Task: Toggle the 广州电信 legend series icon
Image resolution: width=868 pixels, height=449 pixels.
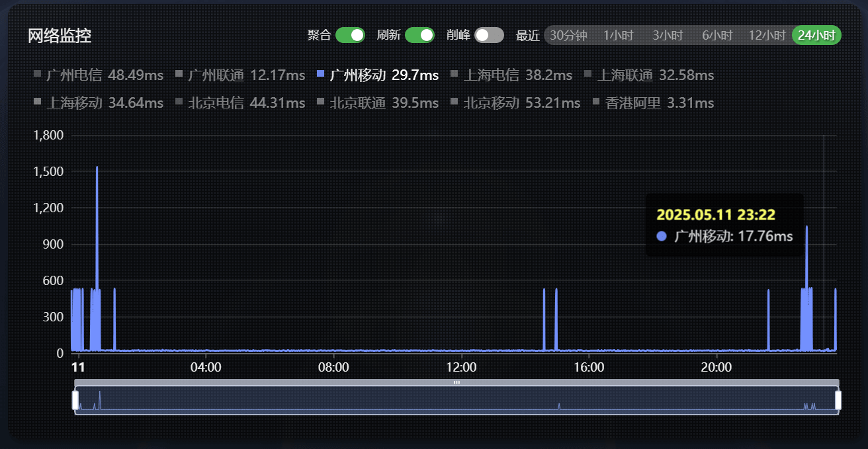Action: 37,75
